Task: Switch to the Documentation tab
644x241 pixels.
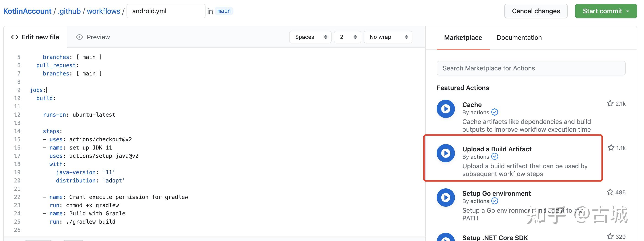Action: point(519,37)
